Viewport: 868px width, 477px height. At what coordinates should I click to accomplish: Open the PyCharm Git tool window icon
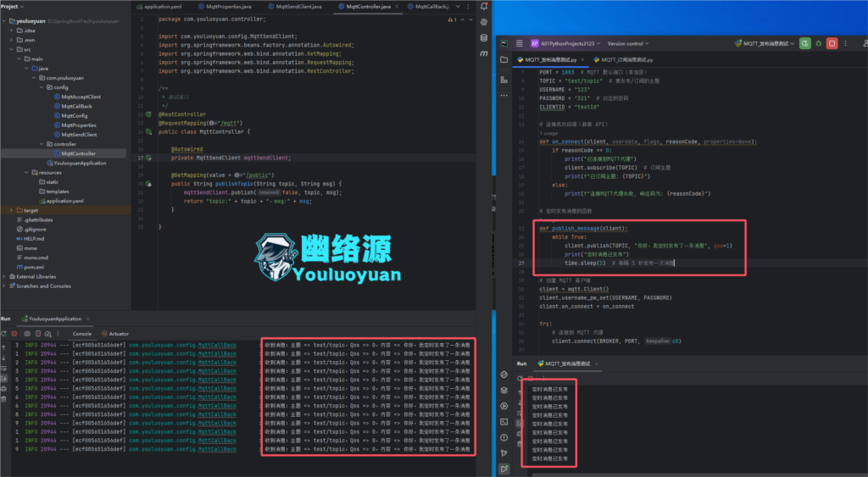pos(504,453)
